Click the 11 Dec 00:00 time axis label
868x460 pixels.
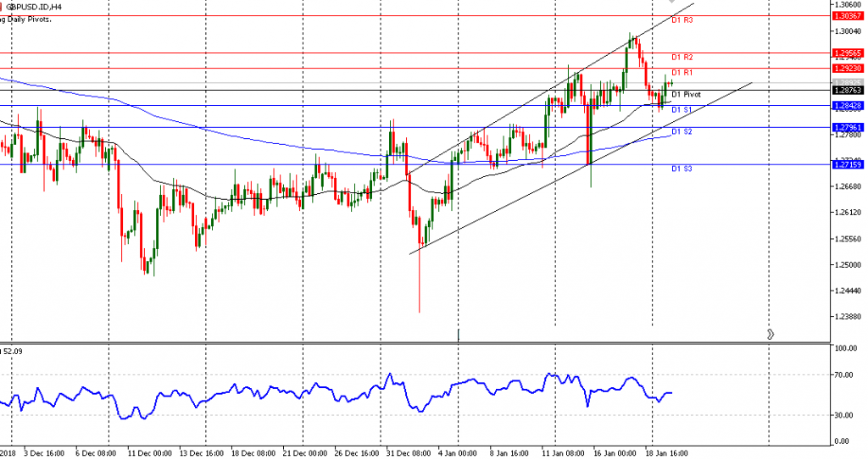tap(148, 453)
